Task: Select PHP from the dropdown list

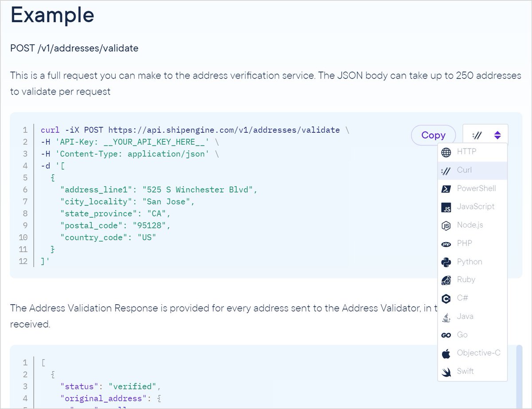Action: pyautogui.click(x=473, y=243)
